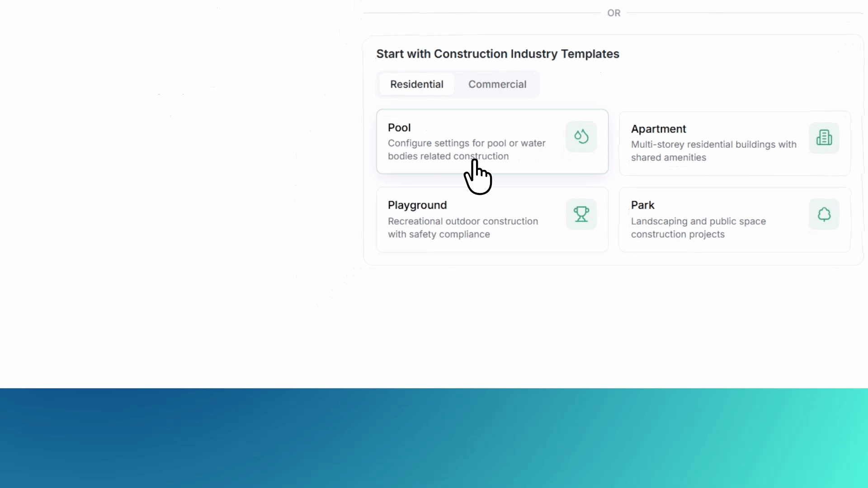Click the water droplet Pool icon
The width and height of the screenshot is (868, 488).
pos(581,136)
